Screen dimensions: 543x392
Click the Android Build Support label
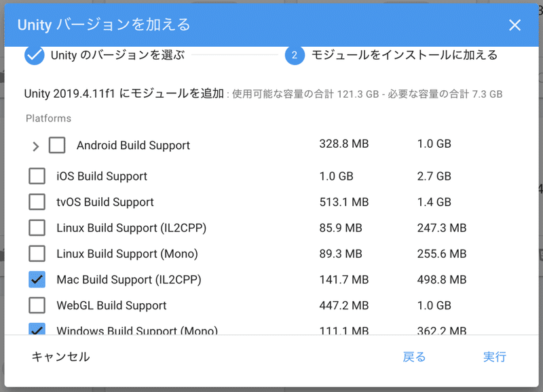133,145
